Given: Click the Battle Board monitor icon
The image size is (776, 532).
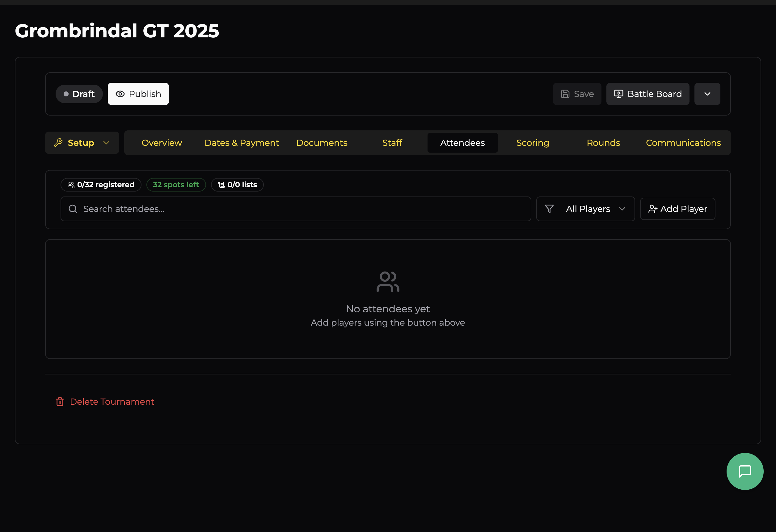Looking at the screenshot, I should point(618,94).
